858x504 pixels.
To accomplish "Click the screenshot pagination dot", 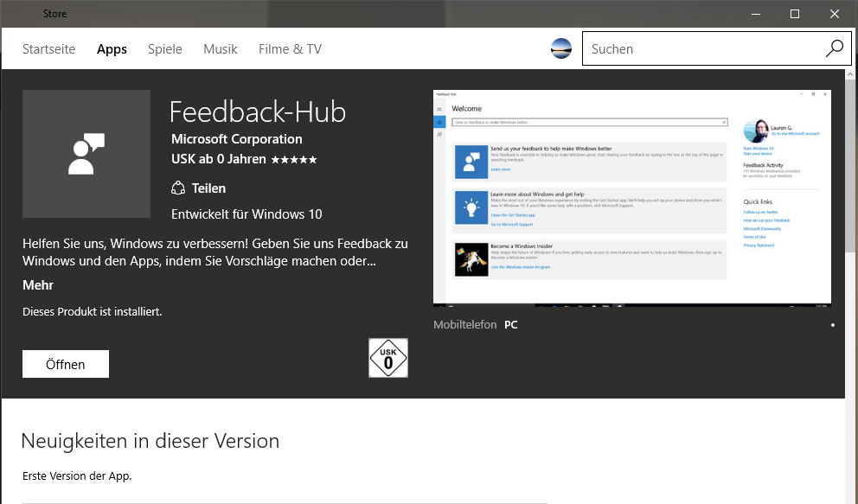I will 833,325.
